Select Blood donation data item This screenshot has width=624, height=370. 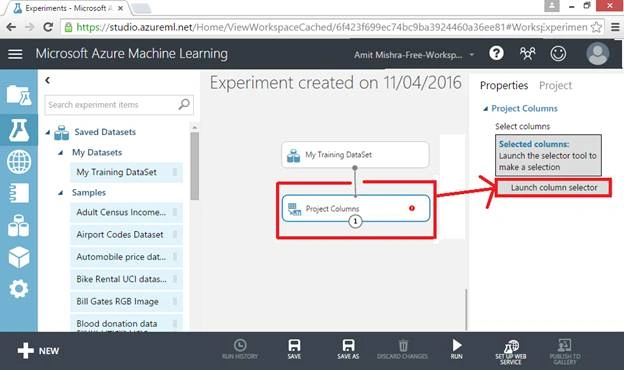click(127, 323)
